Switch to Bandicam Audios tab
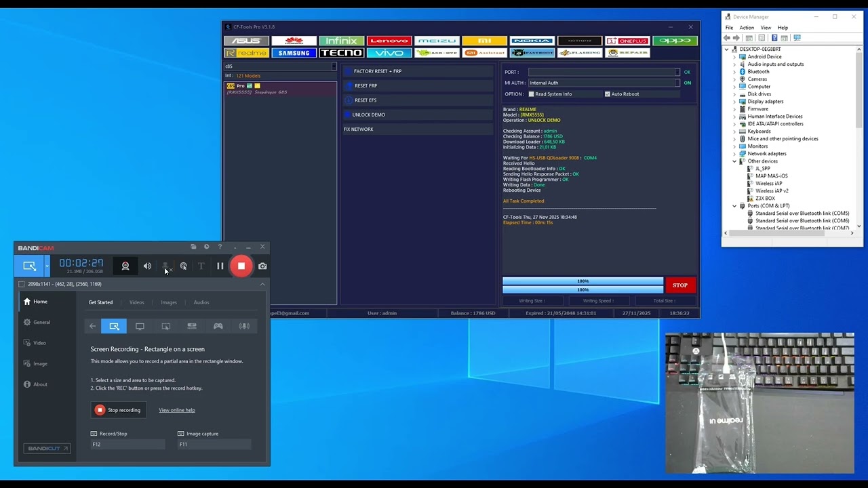868x488 pixels. 201,302
